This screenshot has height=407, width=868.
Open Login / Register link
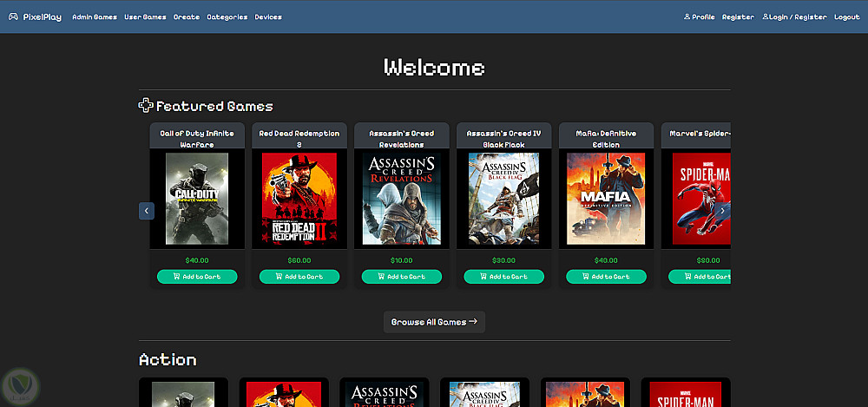[x=795, y=17]
